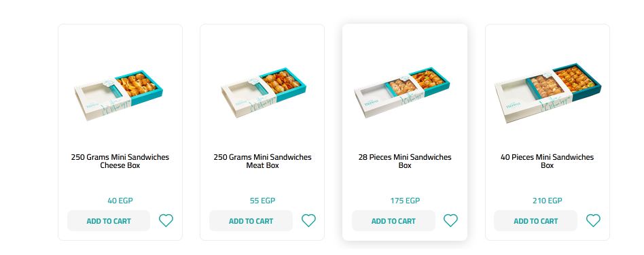Open the Meat Box product image
The width and height of the screenshot is (644, 255).
point(263,93)
